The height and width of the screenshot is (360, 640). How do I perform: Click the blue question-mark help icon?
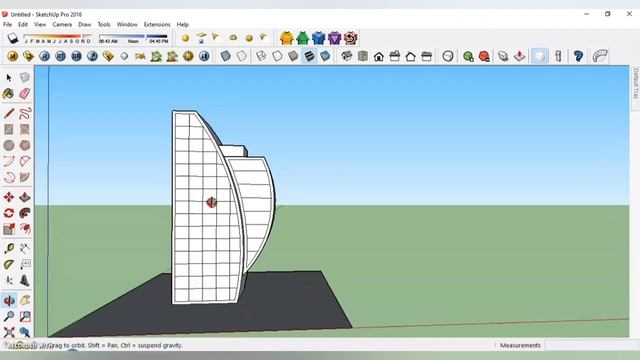pos(578,56)
